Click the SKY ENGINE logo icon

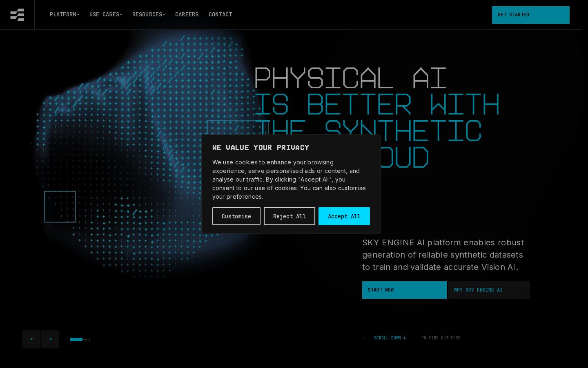click(x=17, y=15)
